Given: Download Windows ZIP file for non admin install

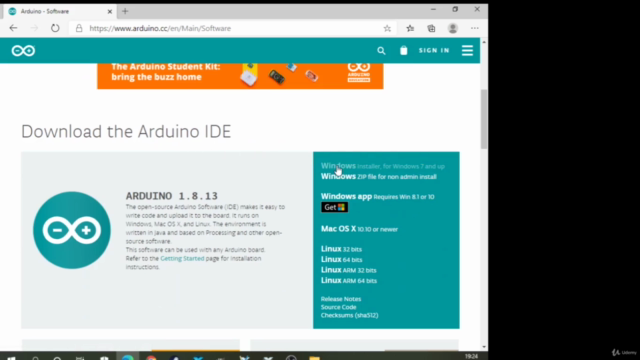Looking at the screenshot, I should pos(378,176).
